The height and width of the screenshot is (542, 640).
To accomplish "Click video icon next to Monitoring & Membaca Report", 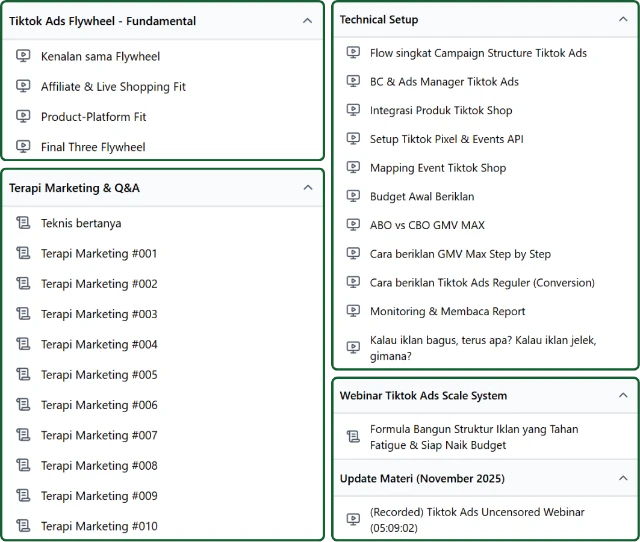I will (352, 311).
